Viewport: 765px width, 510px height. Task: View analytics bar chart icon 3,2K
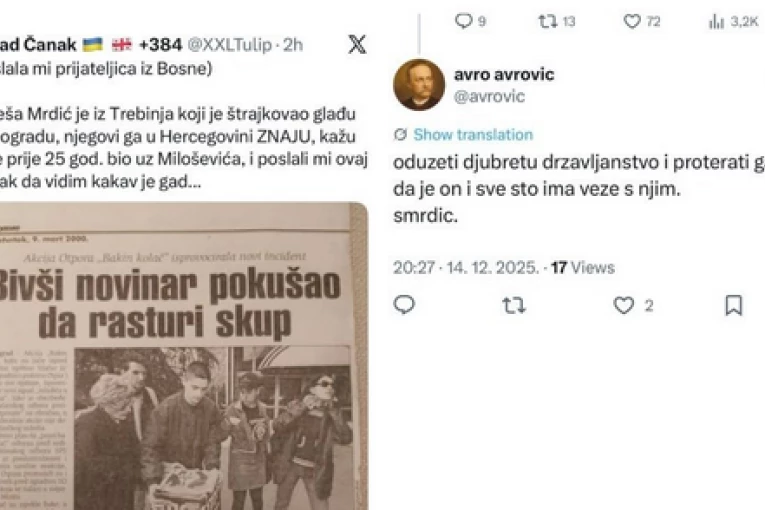(716, 21)
